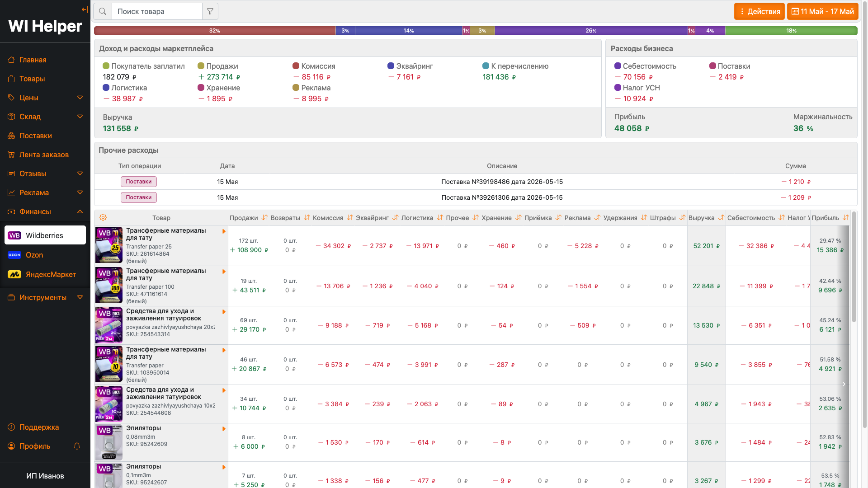
Task: Open the Действия actions button
Action: point(759,11)
